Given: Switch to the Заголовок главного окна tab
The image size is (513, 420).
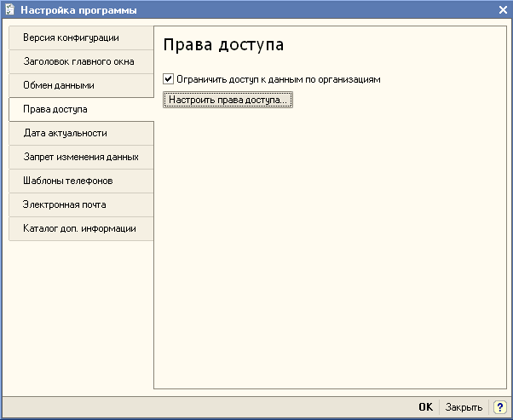Looking at the screenshot, I should (78, 61).
